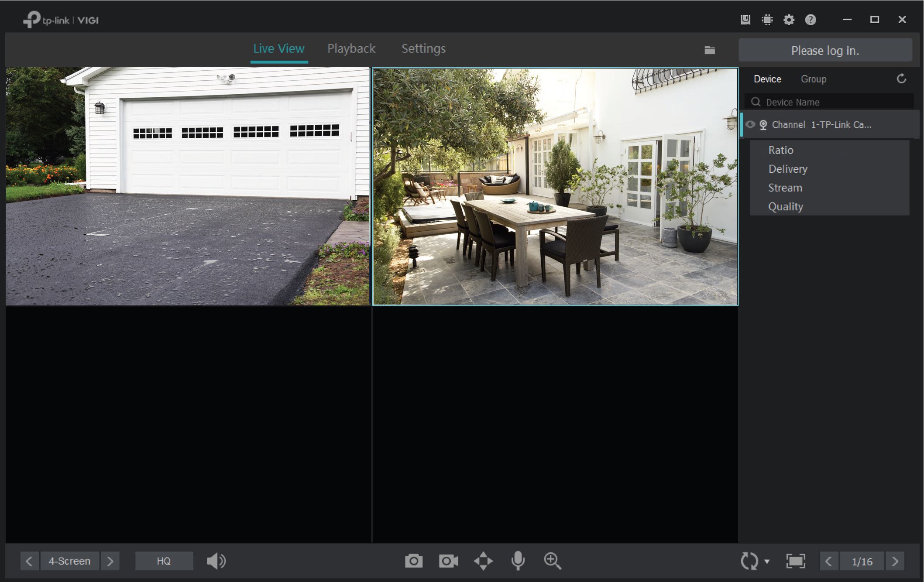This screenshot has height=582, width=924.
Task: Open the auto-switch dropdown arrow
Action: point(767,561)
